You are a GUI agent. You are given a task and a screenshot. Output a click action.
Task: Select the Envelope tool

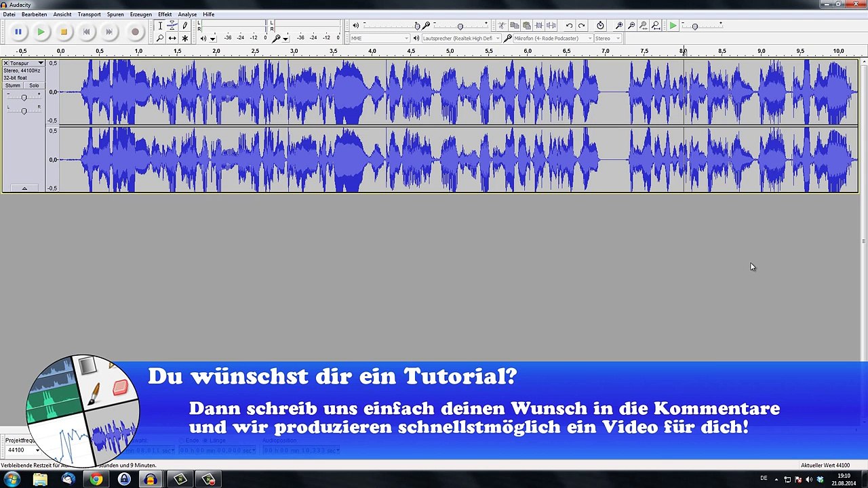(x=172, y=26)
